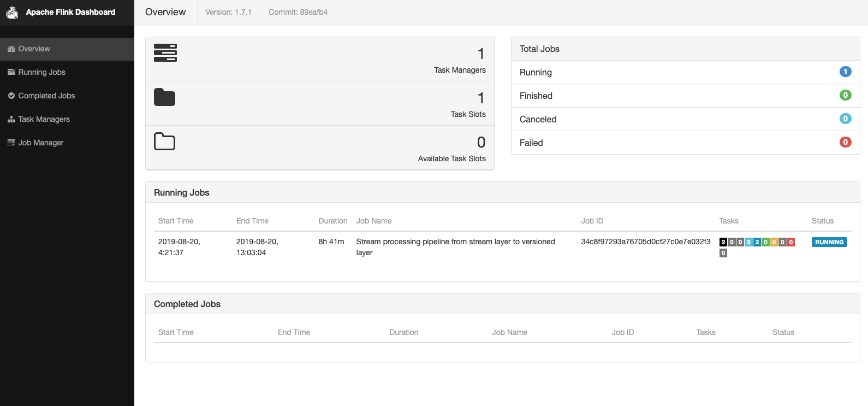Click the Duration header in Running Jobs

[x=333, y=221]
